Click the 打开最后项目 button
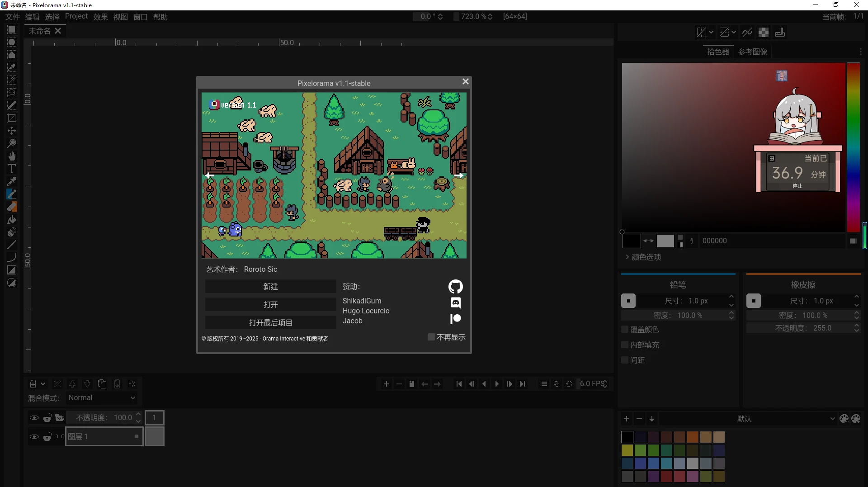Viewport: 868px width, 487px height. 270,322
